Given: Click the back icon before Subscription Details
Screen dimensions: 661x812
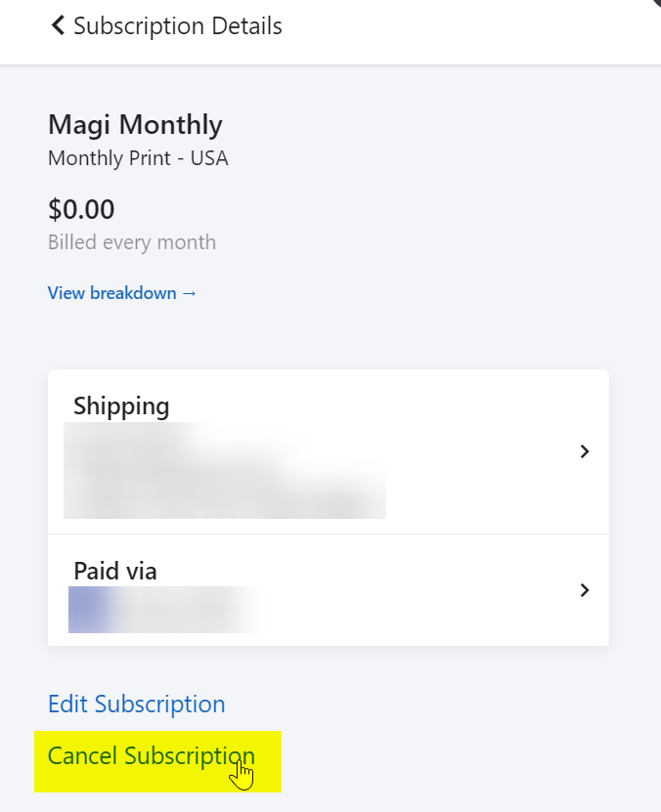Looking at the screenshot, I should click(x=58, y=26).
